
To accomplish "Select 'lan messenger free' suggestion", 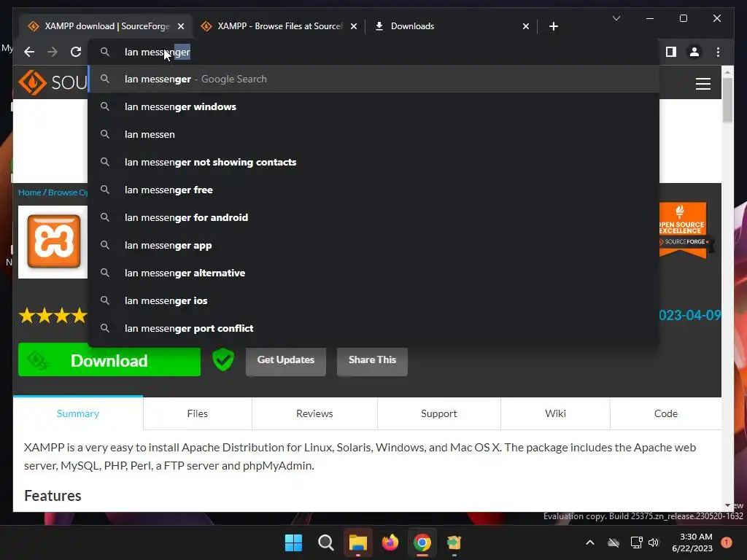I will (x=373, y=190).
